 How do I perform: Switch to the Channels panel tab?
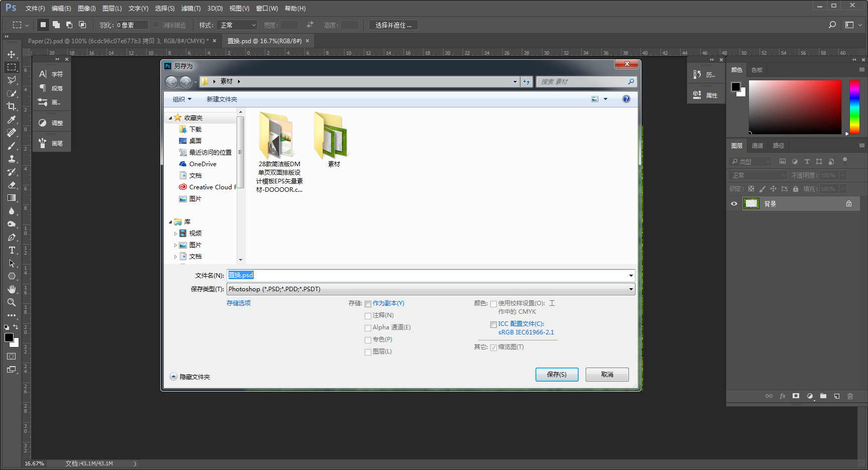coord(757,146)
